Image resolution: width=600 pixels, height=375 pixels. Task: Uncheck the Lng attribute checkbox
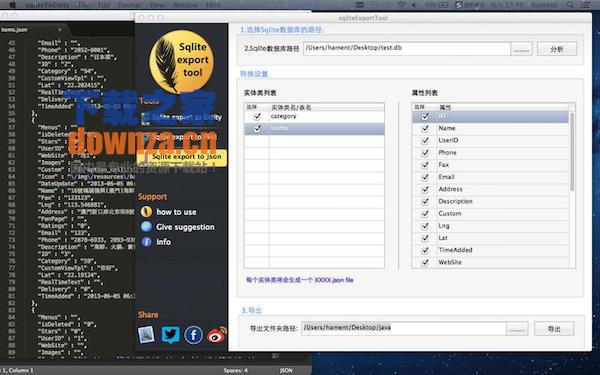425,226
